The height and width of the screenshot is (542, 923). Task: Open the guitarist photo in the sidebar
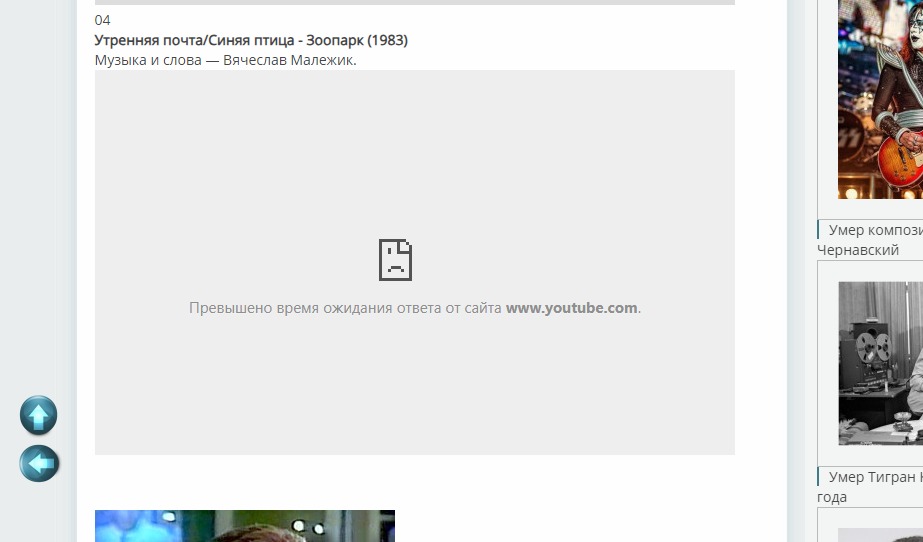click(x=880, y=100)
